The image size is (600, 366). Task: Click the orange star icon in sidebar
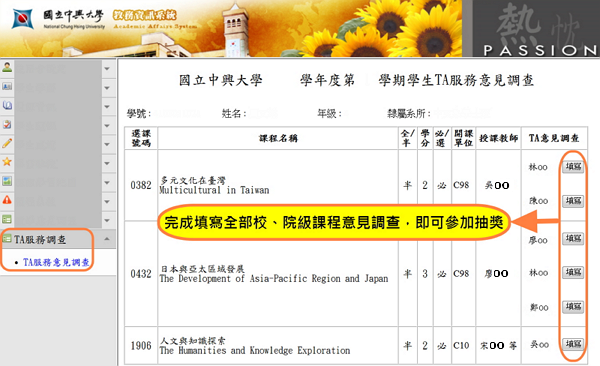point(7,162)
